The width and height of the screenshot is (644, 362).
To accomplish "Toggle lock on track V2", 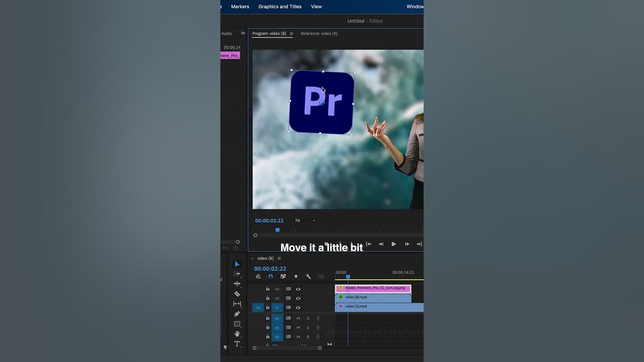I will click(x=268, y=298).
